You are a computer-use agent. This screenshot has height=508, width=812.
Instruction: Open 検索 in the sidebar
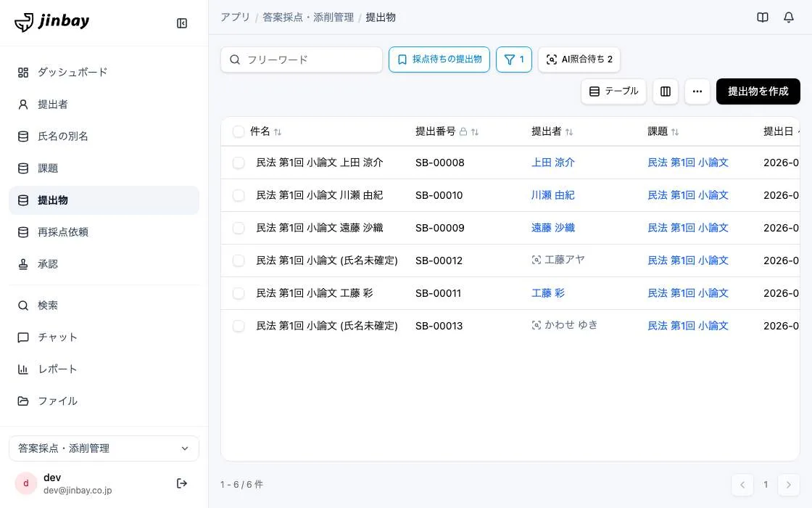(x=104, y=306)
